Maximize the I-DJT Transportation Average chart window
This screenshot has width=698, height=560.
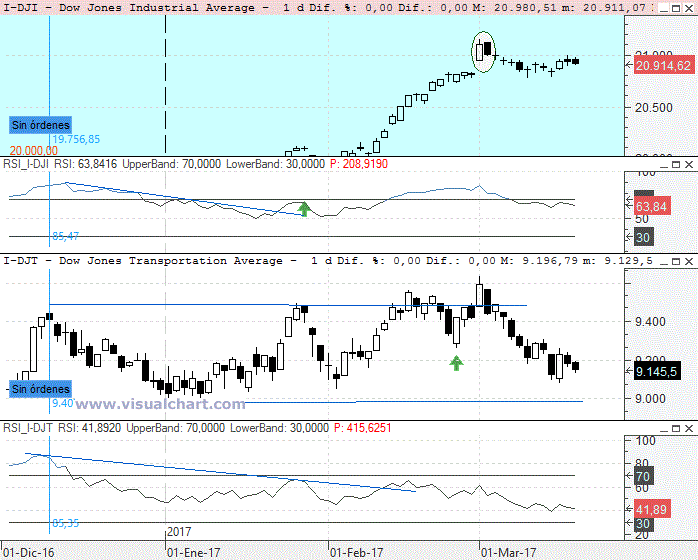coord(676,261)
